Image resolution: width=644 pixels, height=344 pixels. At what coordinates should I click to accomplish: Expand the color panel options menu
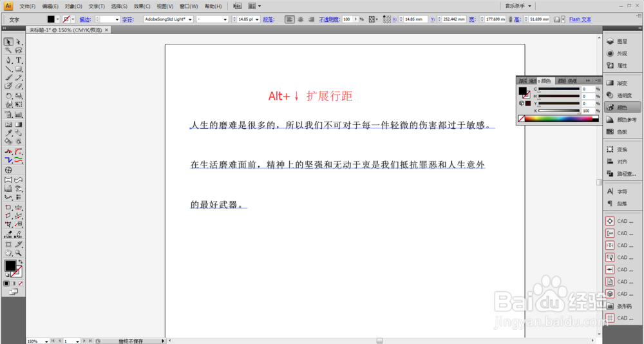599,81
